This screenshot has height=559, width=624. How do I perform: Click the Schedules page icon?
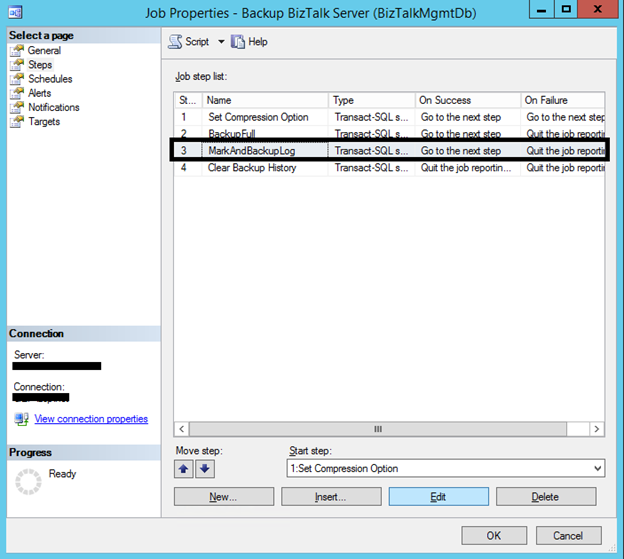coord(17,79)
